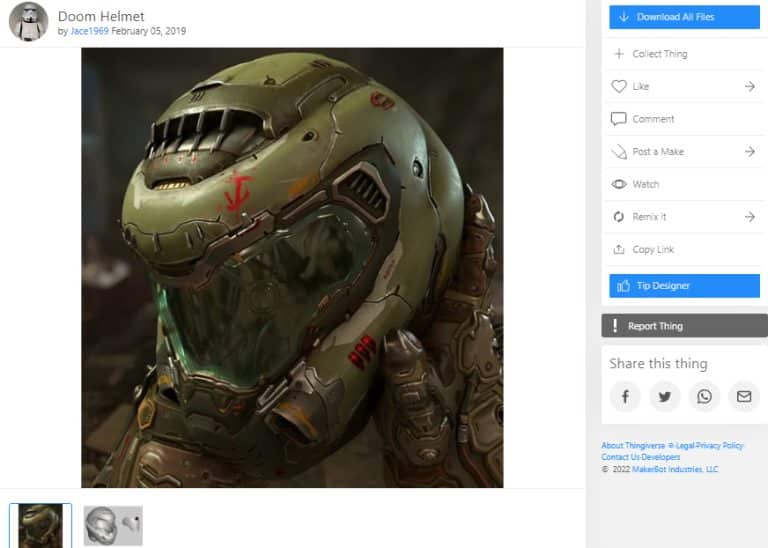Share via WhatsApp icon
Screen dimensions: 768x548
[x=704, y=396]
